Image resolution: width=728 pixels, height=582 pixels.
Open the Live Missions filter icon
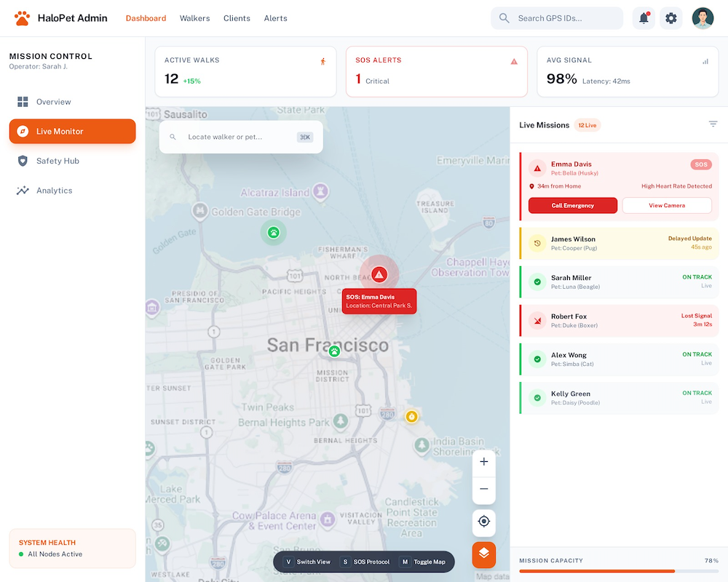click(x=713, y=124)
